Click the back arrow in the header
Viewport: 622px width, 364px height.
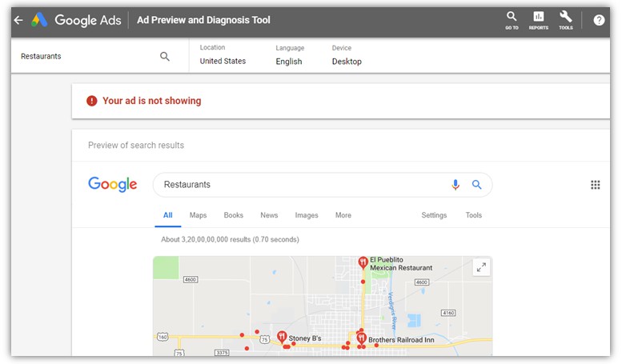pyautogui.click(x=18, y=20)
